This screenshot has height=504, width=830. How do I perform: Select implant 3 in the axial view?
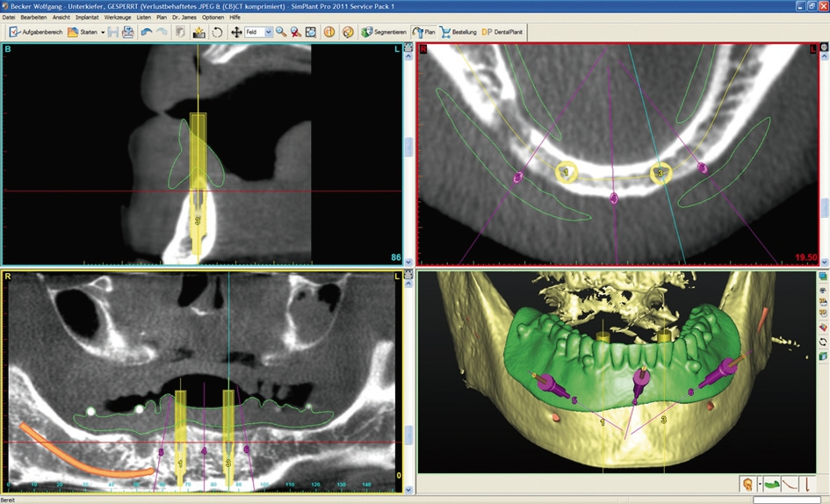coord(660,174)
